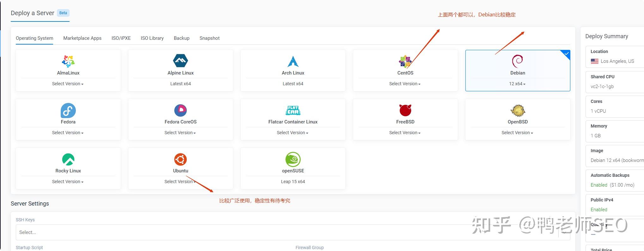Open the Debian 12 x64 version dropdown
Screen dimensions: 644x251
[x=517, y=84]
